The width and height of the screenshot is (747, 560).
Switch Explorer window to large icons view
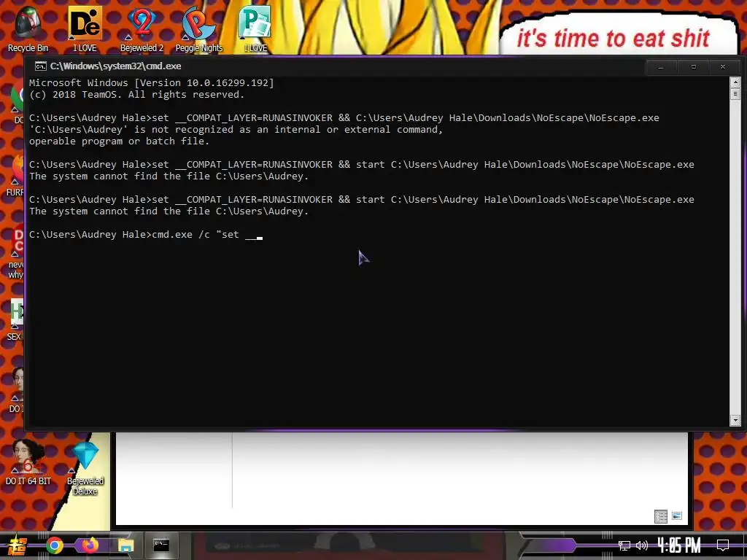point(677,516)
